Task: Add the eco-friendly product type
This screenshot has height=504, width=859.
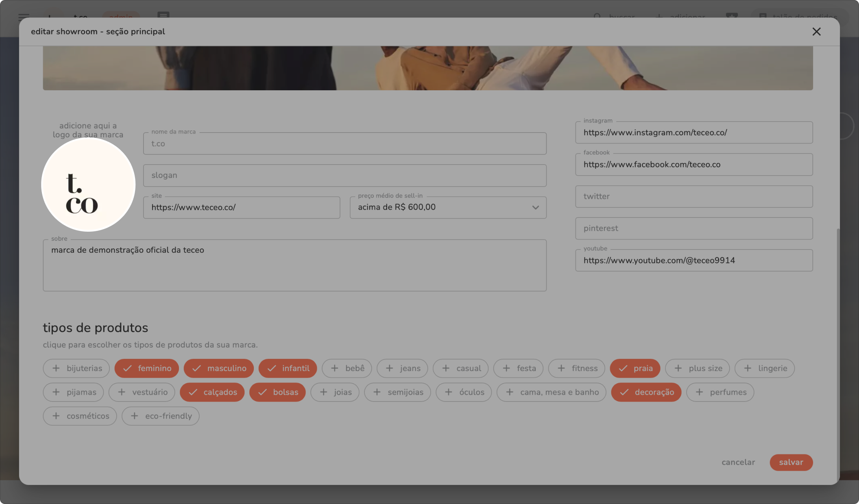Action: pyautogui.click(x=160, y=416)
